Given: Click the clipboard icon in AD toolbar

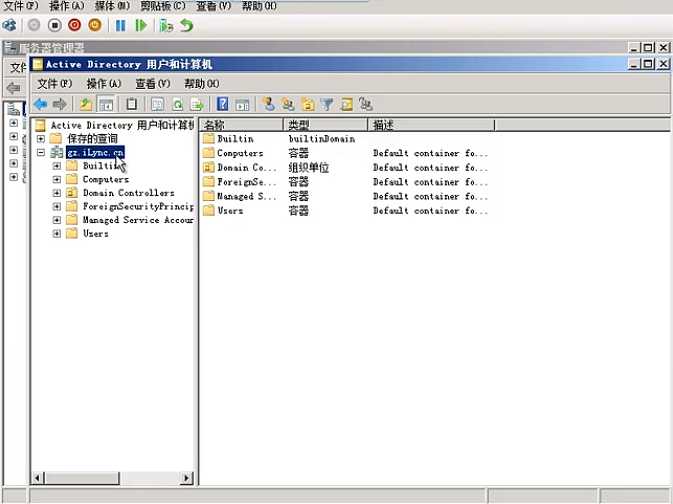Looking at the screenshot, I should tap(131, 104).
